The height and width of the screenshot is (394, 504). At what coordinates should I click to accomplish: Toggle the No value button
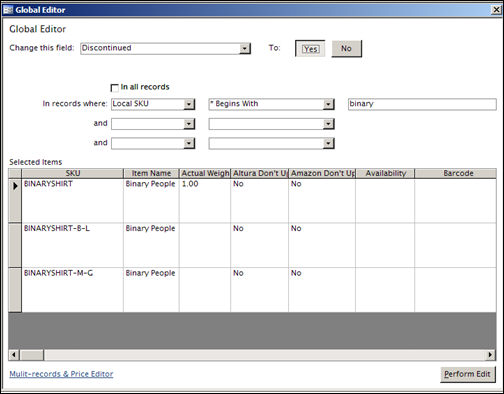346,49
